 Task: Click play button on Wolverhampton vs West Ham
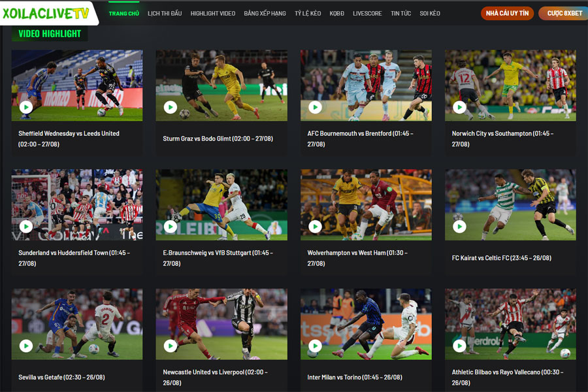pyautogui.click(x=315, y=227)
